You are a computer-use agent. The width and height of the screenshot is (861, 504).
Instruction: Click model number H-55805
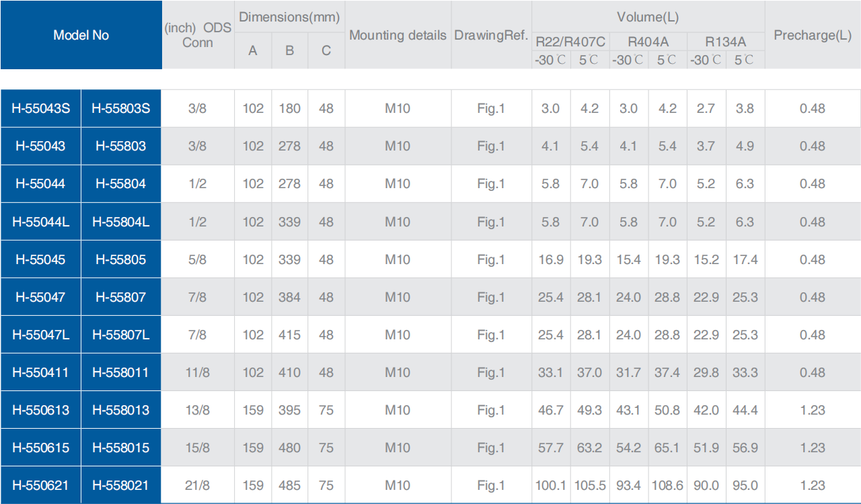pos(121,259)
